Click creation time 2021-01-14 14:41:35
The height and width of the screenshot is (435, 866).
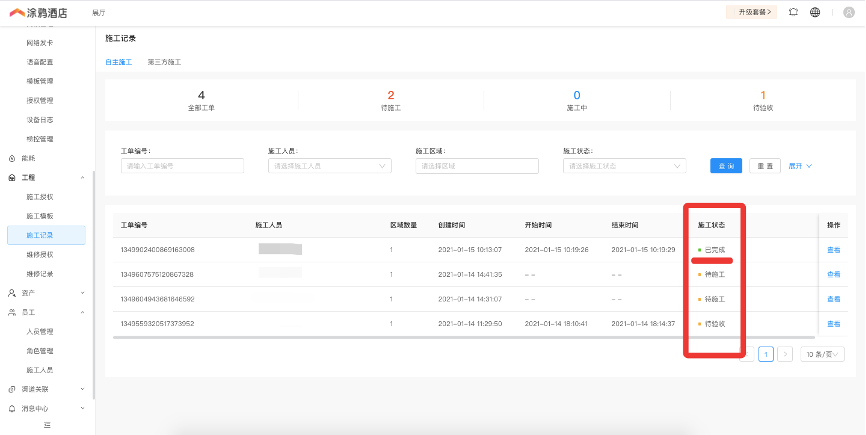point(470,274)
